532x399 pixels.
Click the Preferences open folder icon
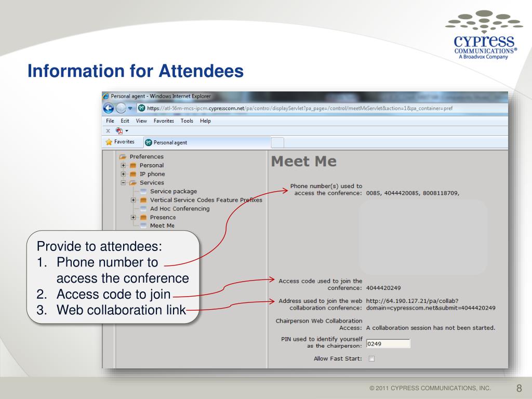[123, 157]
